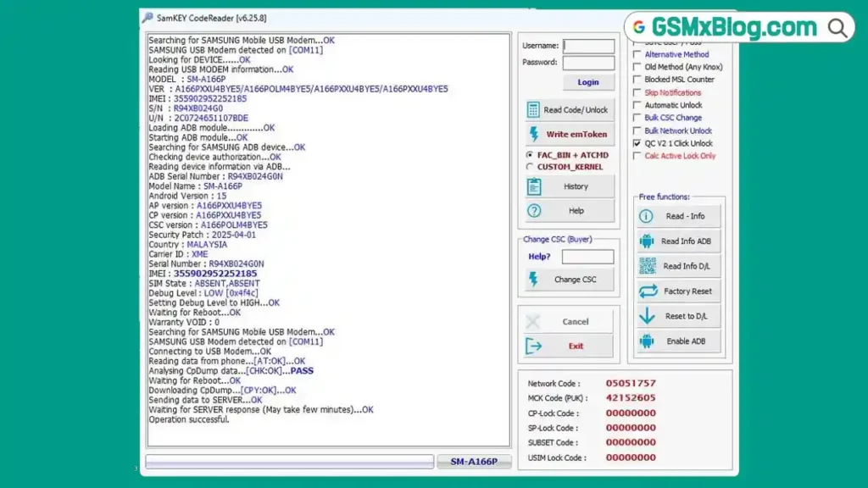868x488 pixels.
Task: Click the 'S/N : R94XB024G0' log line
Action: 186,108
